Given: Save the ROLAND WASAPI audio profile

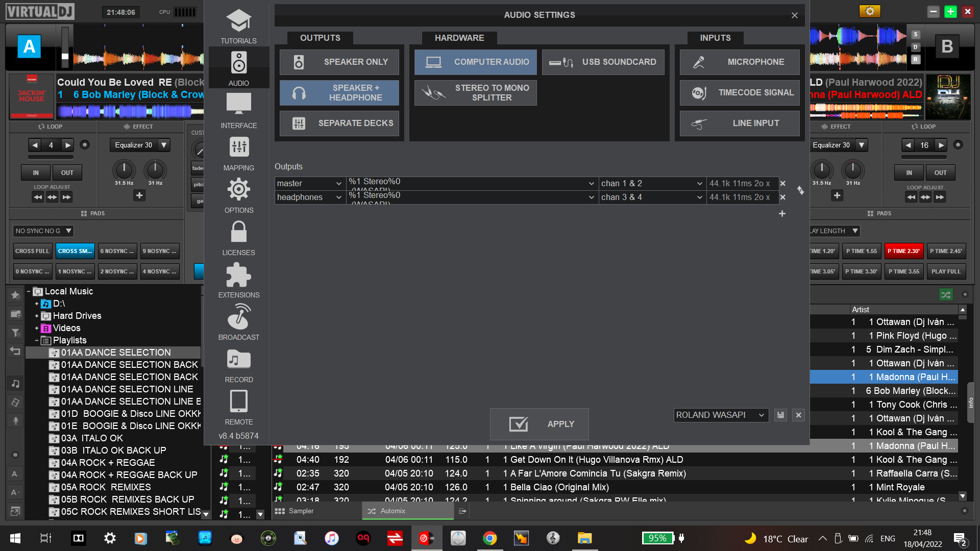Looking at the screenshot, I should (780, 415).
